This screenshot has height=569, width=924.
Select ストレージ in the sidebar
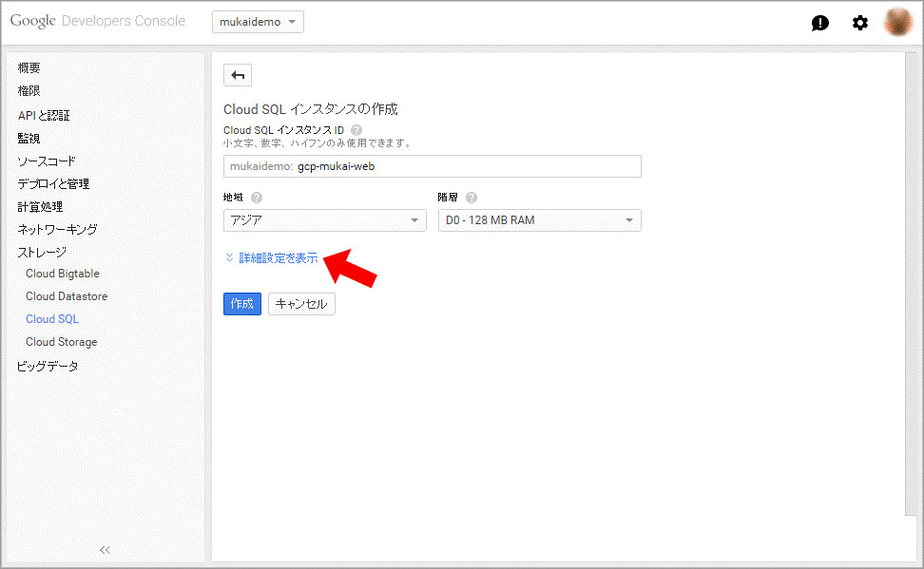click(x=42, y=252)
